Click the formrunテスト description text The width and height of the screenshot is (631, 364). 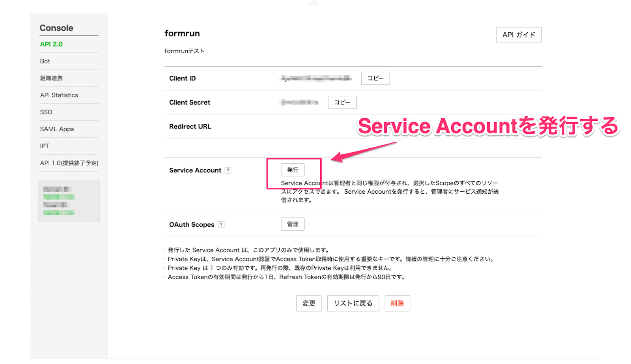tap(184, 51)
